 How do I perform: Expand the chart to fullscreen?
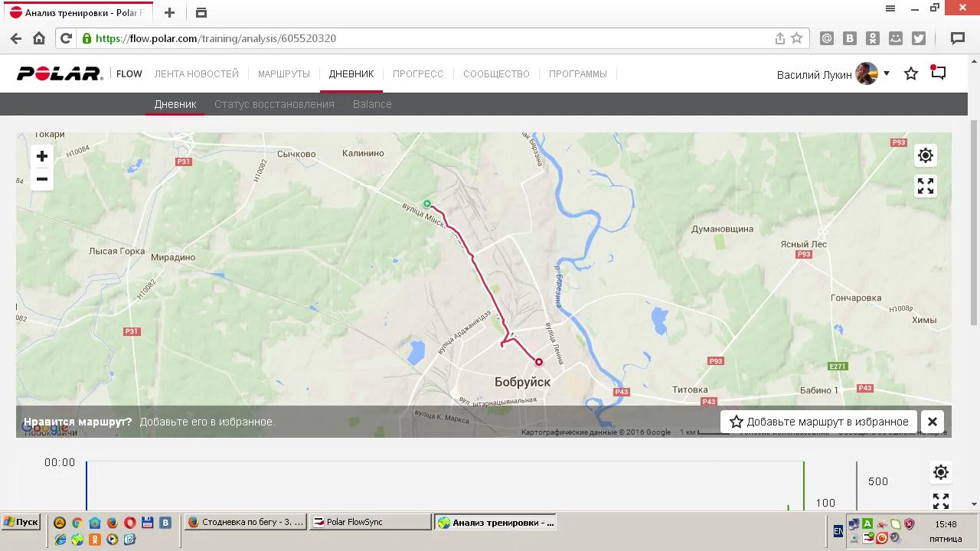pos(941,501)
